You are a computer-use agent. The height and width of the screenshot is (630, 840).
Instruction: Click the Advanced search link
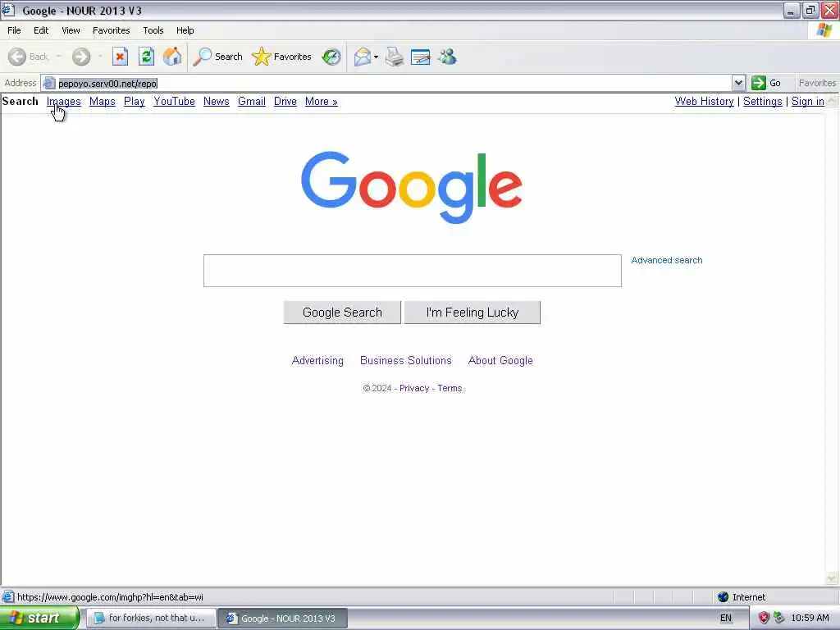click(667, 260)
